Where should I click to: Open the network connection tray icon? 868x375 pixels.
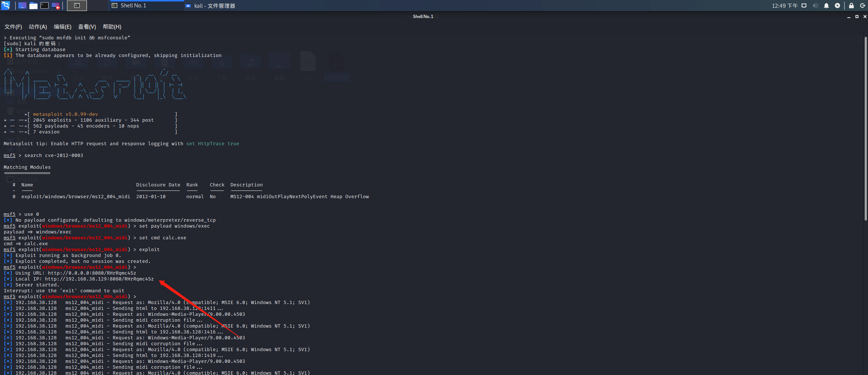point(804,6)
